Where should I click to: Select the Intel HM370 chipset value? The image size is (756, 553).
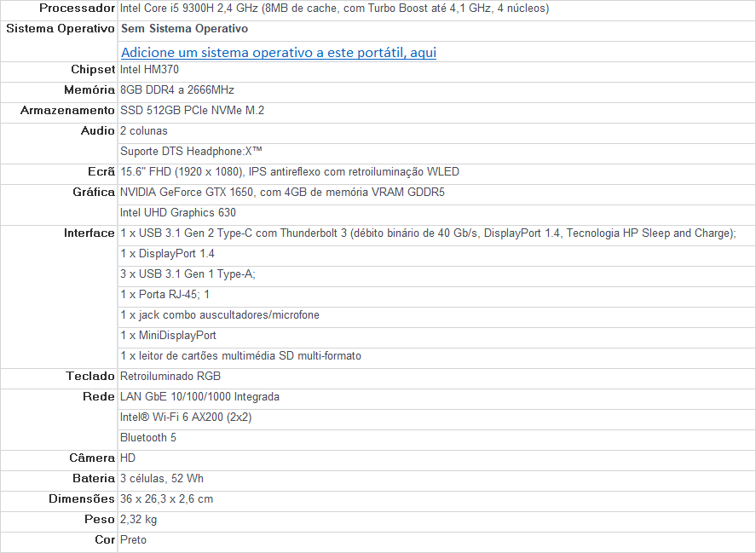(149, 70)
